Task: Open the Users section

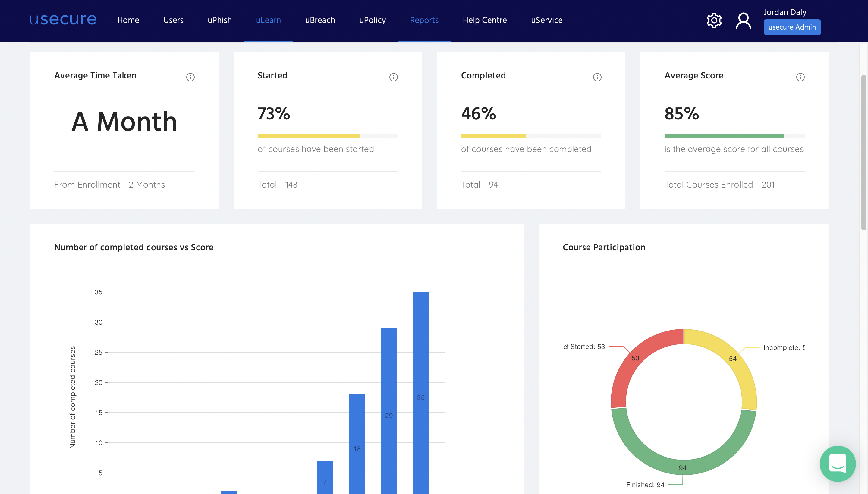Action: click(x=173, y=20)
